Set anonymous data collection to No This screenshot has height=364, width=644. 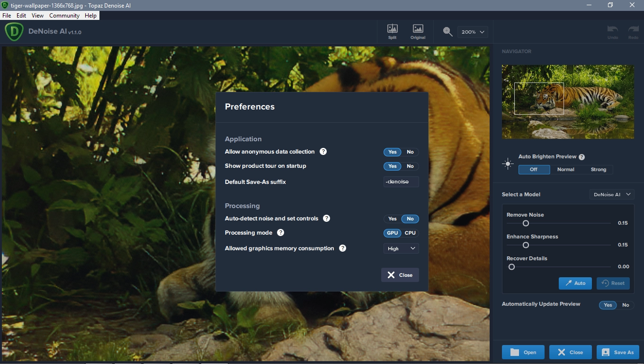tap(410, 152)
